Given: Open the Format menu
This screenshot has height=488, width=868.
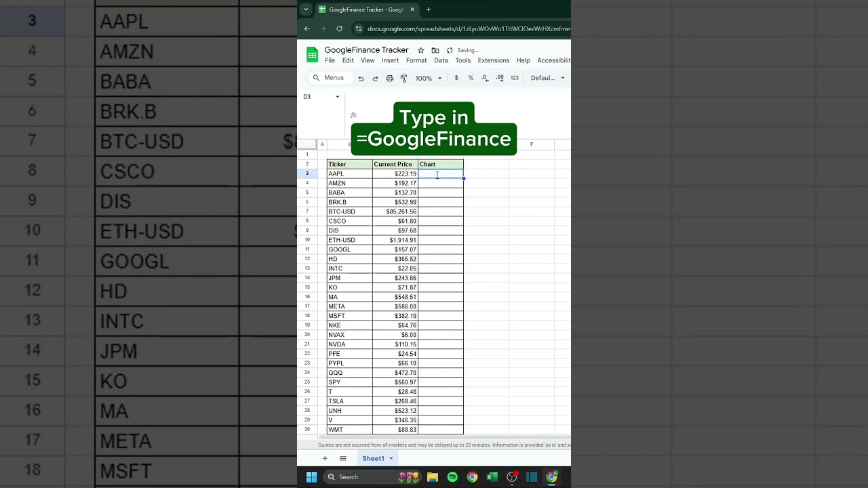Looking at the screenshot, I should pos(416,60).
